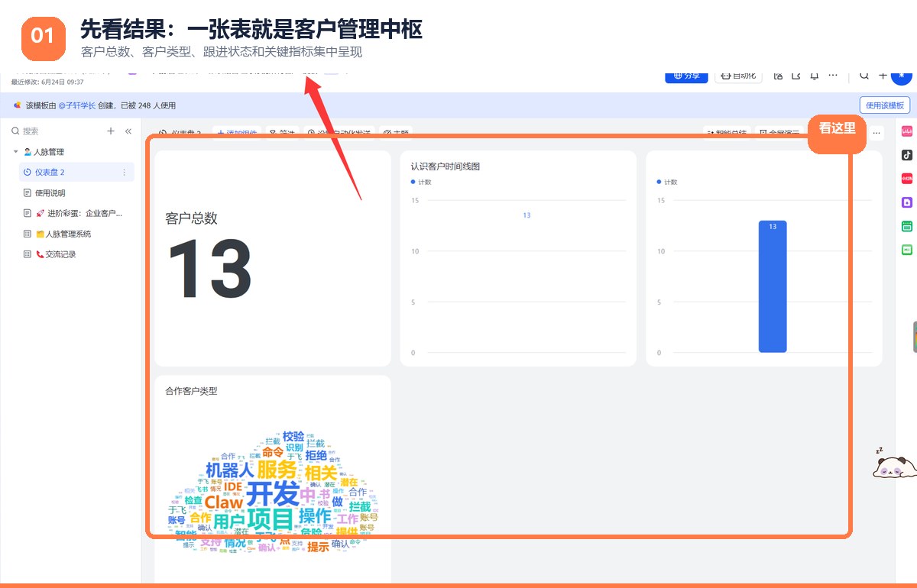Open the header more options ellipsis
This screenshot has height=588, width=917.
pos(833,76)
